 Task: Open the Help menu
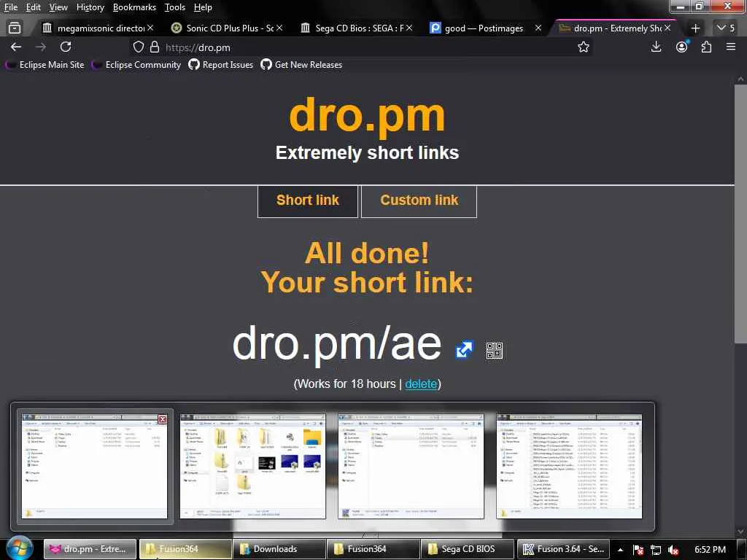point(203,7)
